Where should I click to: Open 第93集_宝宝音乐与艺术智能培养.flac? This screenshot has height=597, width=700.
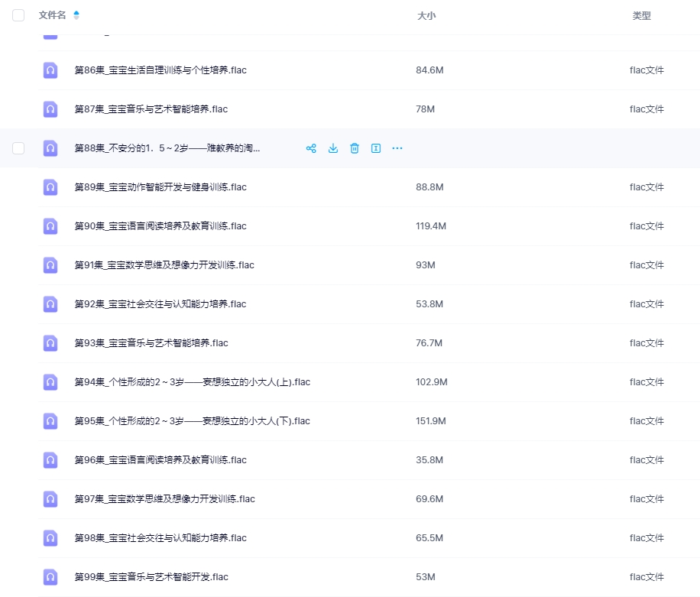[x=151, y=343]
